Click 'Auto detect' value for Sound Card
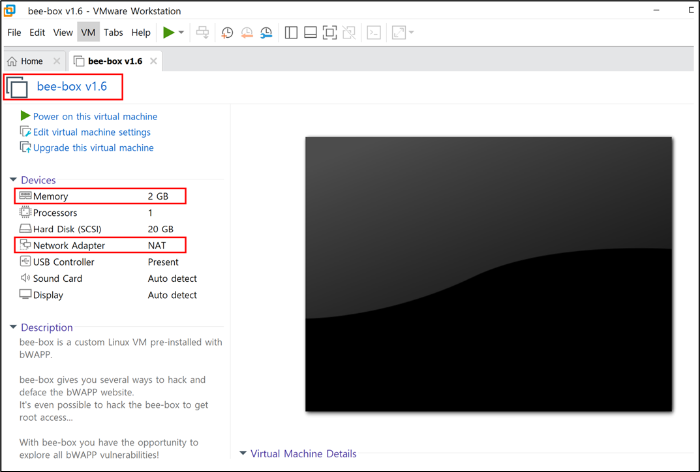Screen dimensions: 700x472 coord(172,279)
